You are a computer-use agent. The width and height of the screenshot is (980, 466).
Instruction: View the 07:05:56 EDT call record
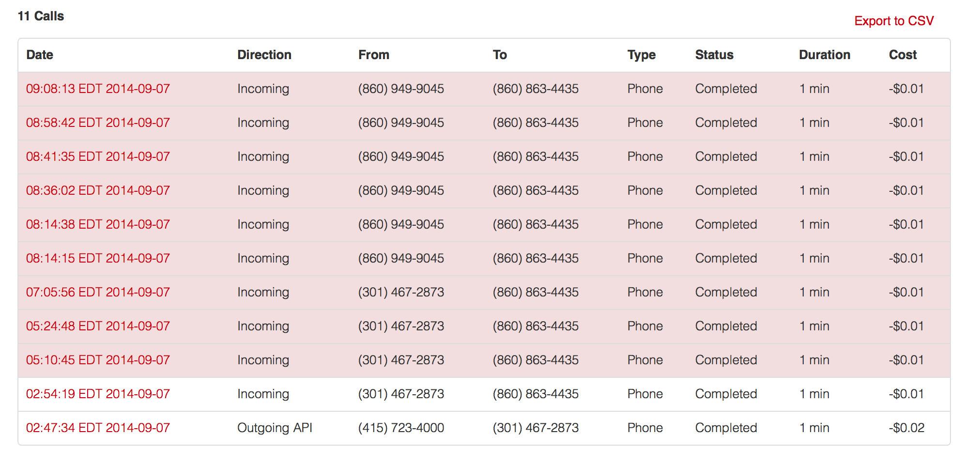98,292
